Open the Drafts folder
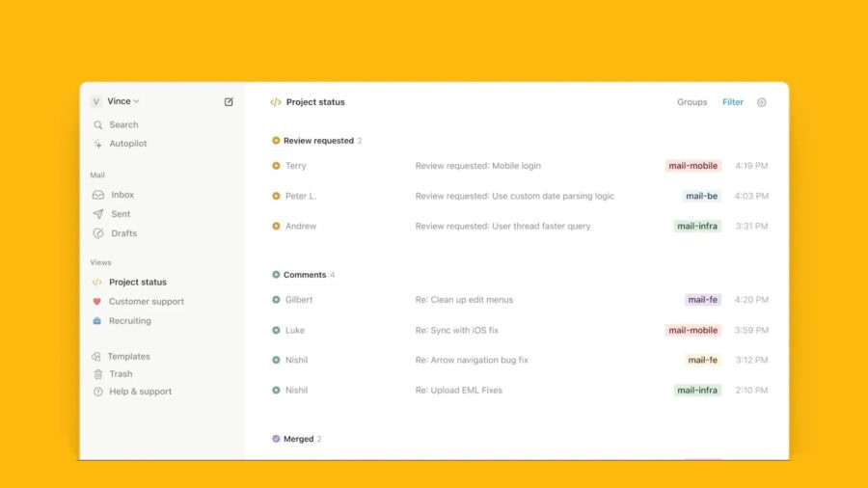Image resolution: width=868 pixels, height=488 pixels. pyautogui.click(x=124, y=233)
